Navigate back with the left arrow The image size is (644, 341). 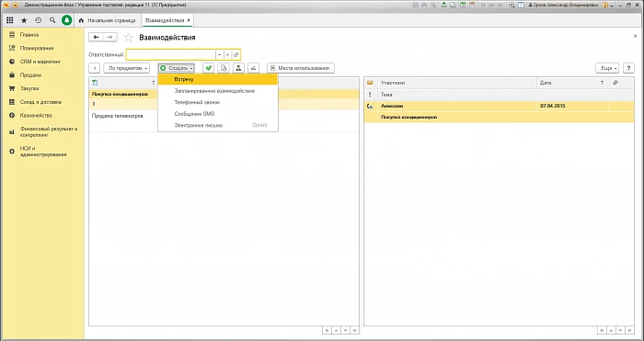(x=96, y=38)
